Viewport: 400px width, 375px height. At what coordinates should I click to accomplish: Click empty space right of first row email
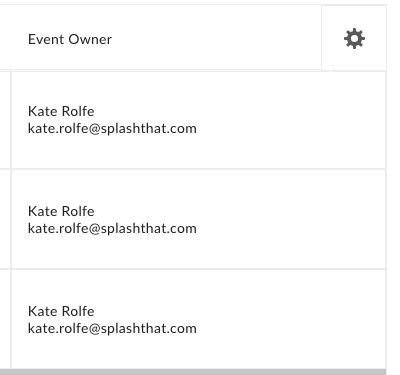pos(290,129)
